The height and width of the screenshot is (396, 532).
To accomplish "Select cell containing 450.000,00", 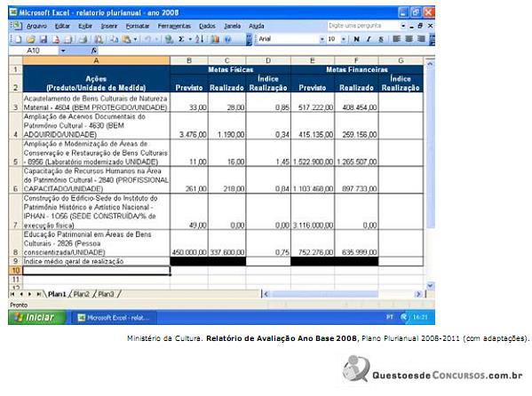I will coord(188,243).
